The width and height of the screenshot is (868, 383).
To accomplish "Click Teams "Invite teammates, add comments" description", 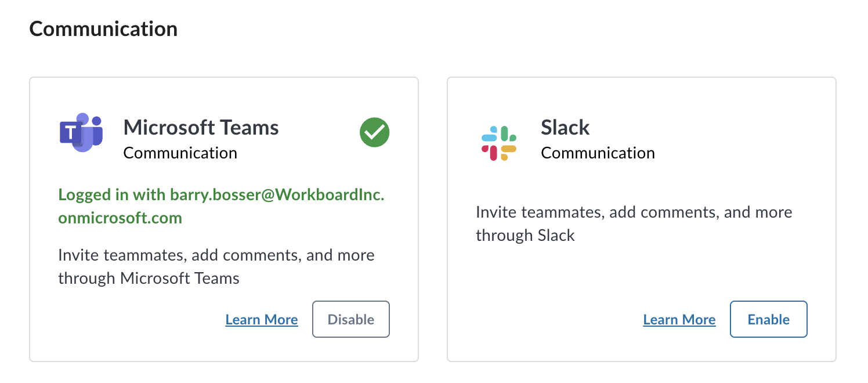I will click(x=216, y=255).
